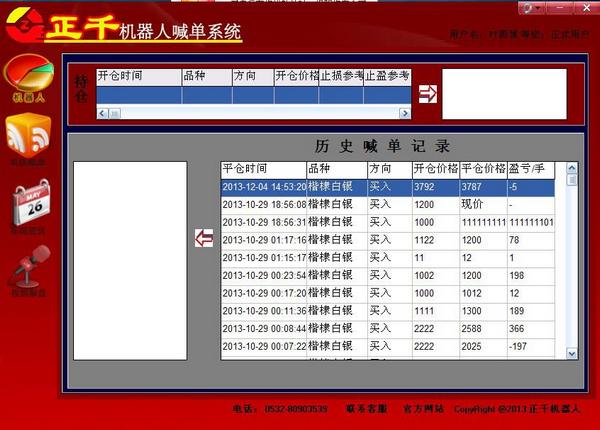
Task: Click the history 平仓价格 column header
Action: pyautogui.click(x=483, y=170)
